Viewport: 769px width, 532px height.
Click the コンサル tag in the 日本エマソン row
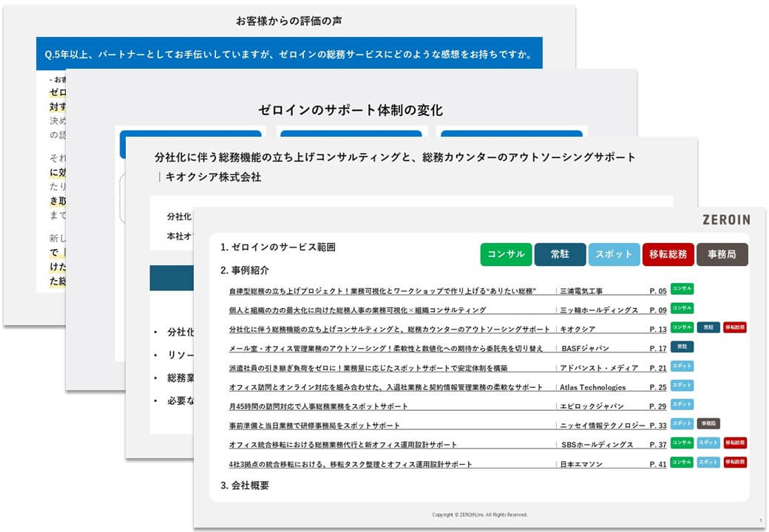(x=682, y=462)
